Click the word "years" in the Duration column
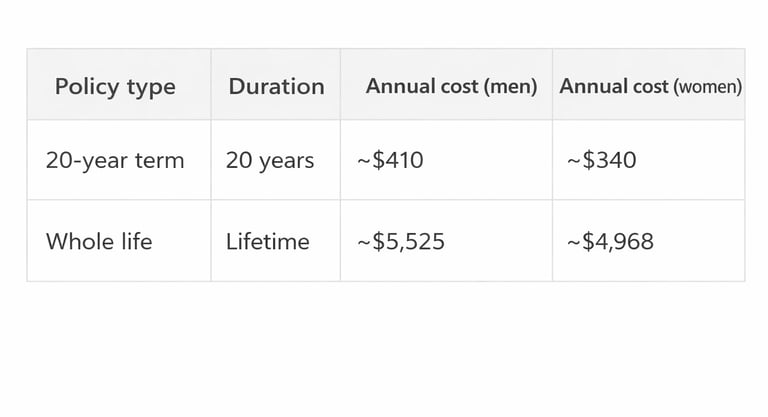This screenshot has width=768, height=417. 286,160
